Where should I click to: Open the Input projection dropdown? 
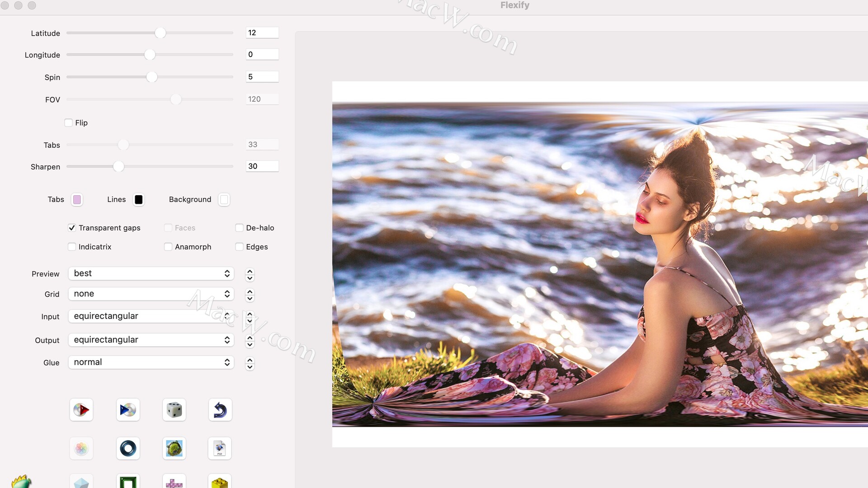[151, 316]
